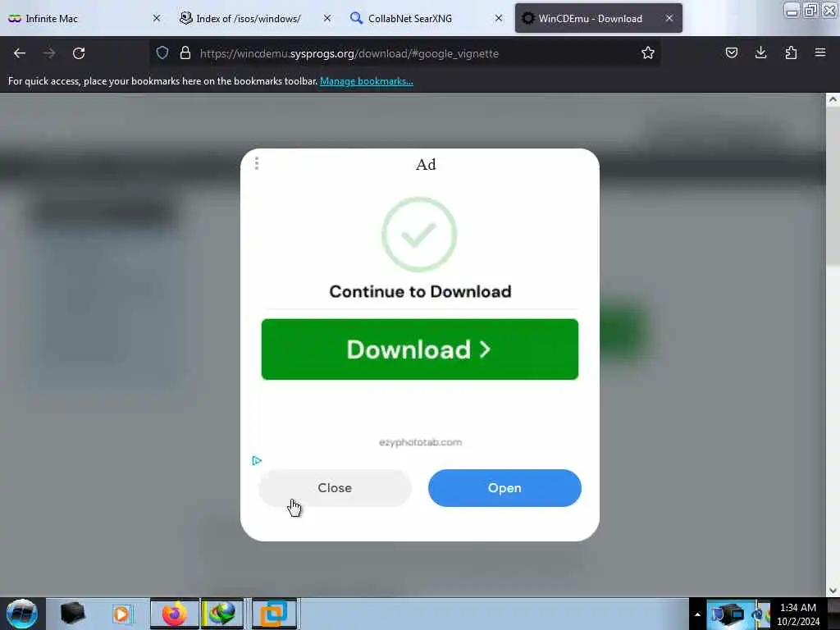View site security padlock details
The width and height of the screenshot is (840, 630).
185,52
